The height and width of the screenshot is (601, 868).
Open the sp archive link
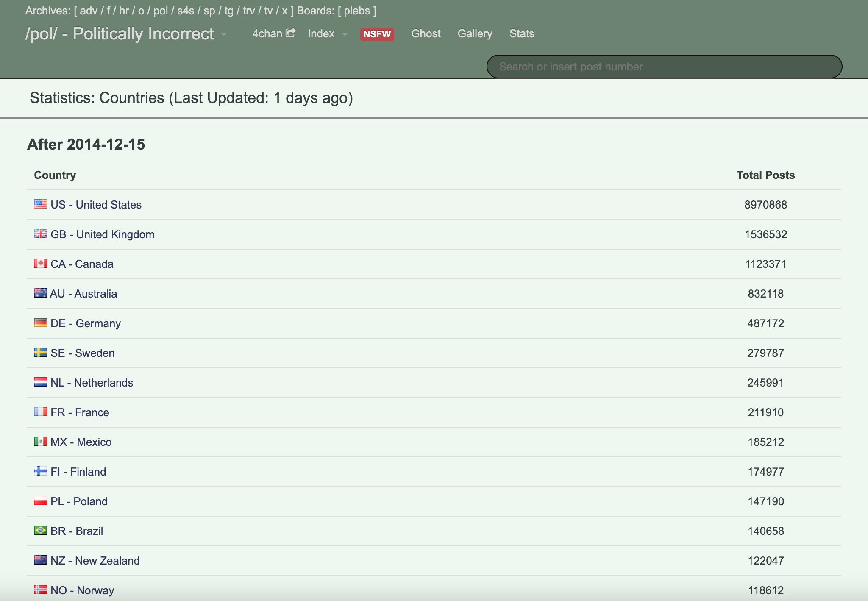coord(209,11)
